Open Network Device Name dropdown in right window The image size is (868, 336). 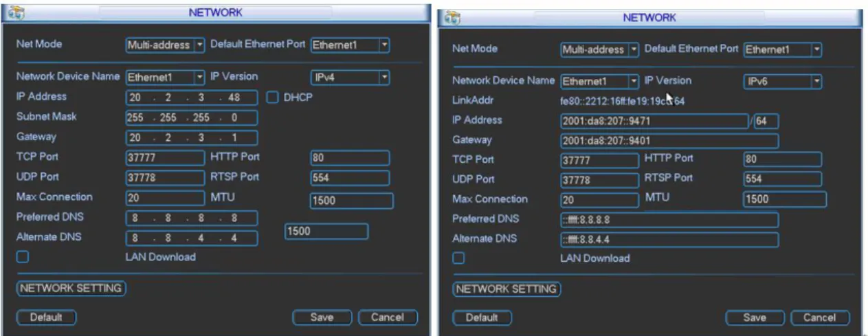coord(600,81)
